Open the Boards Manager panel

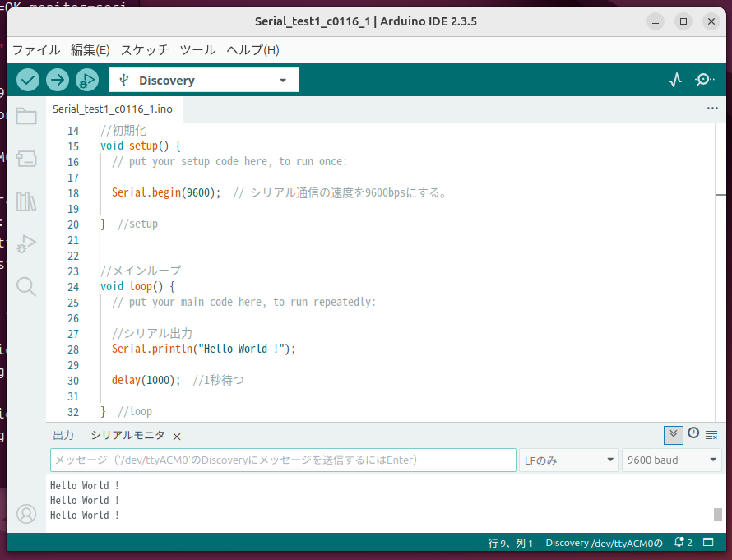[25, 159]
